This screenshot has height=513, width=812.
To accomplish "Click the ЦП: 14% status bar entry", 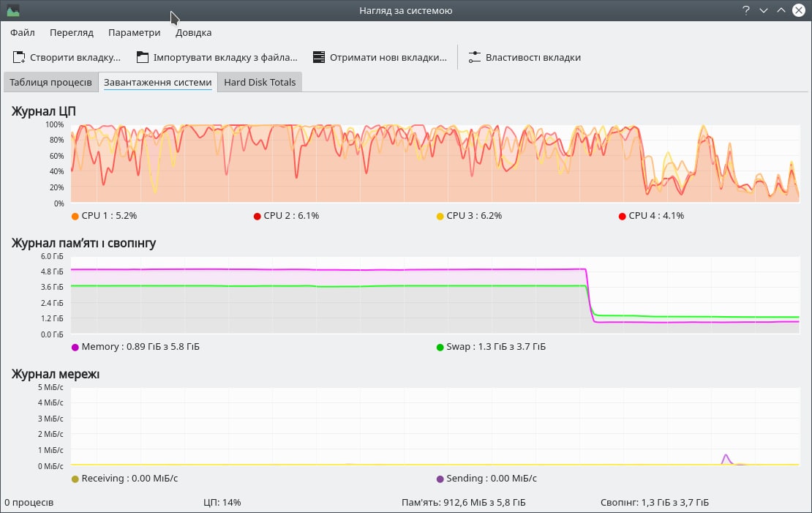I will 222,502.
